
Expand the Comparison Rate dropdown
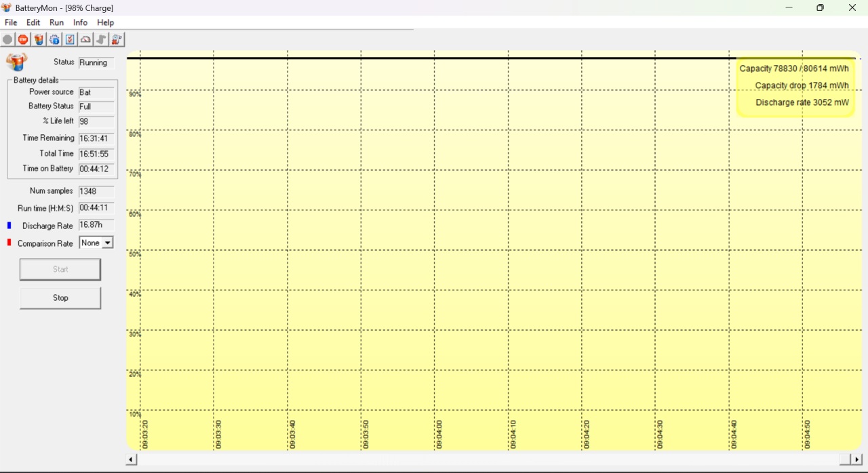107,243
